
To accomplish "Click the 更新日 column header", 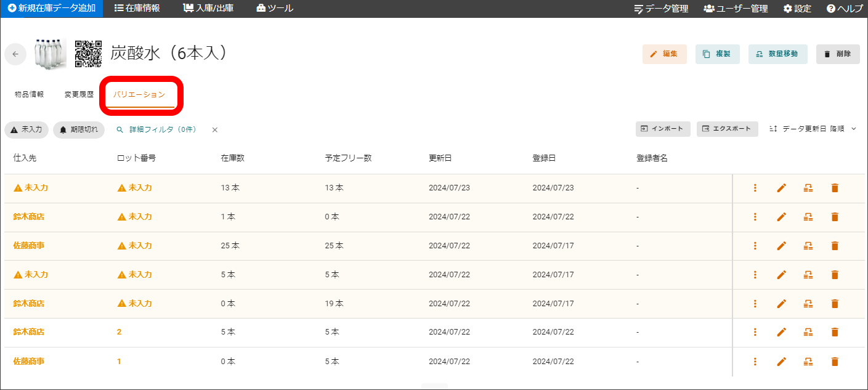I will [440, 158].
